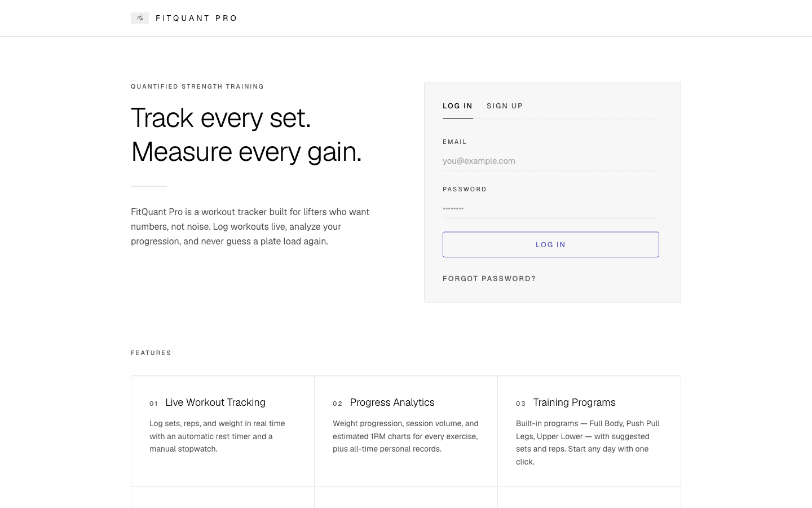This screenshot has height=508, width=812.
Task: Click the Quantified Strength Training tagline
Action: [x=197, y=86]
